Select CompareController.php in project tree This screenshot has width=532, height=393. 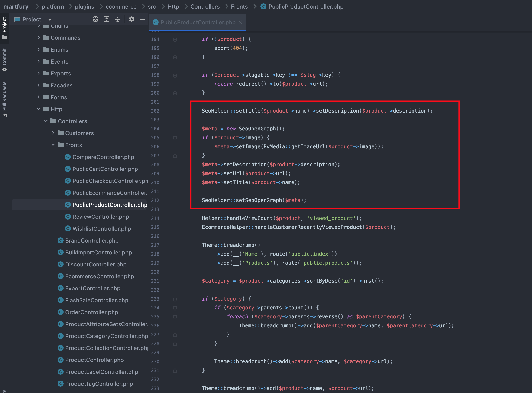click(x=100, y=157)
